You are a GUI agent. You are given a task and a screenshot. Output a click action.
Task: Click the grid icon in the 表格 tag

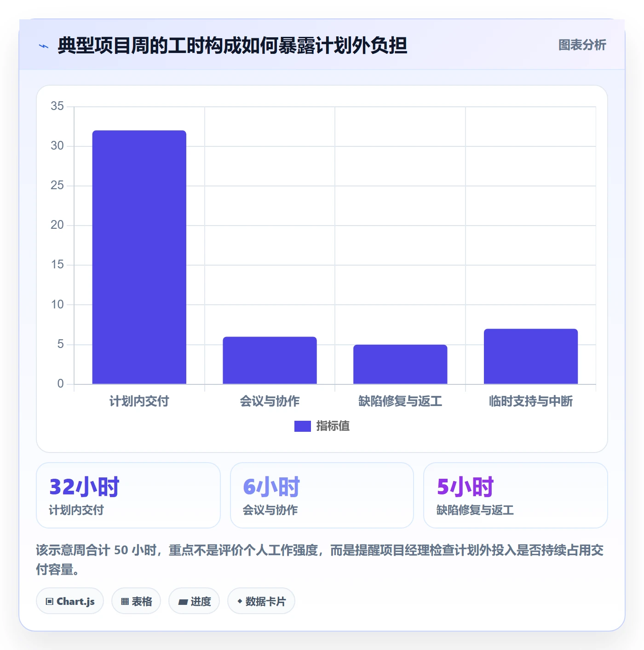coord(125,601)
